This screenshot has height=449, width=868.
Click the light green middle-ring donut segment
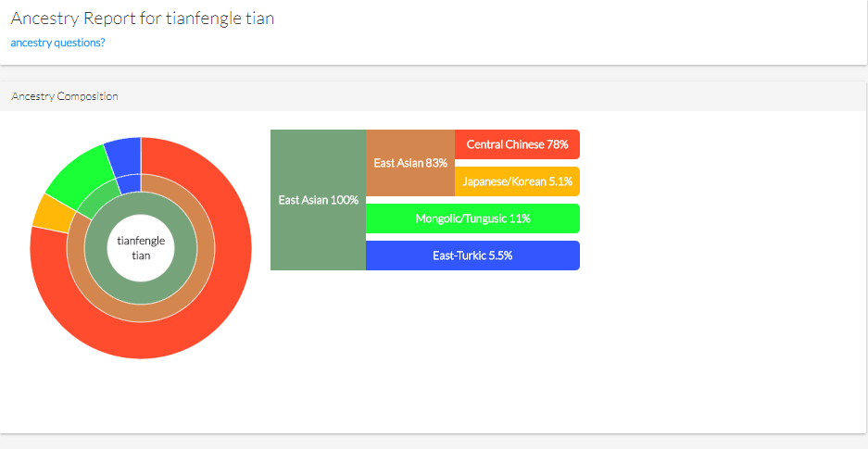[98, 200]
